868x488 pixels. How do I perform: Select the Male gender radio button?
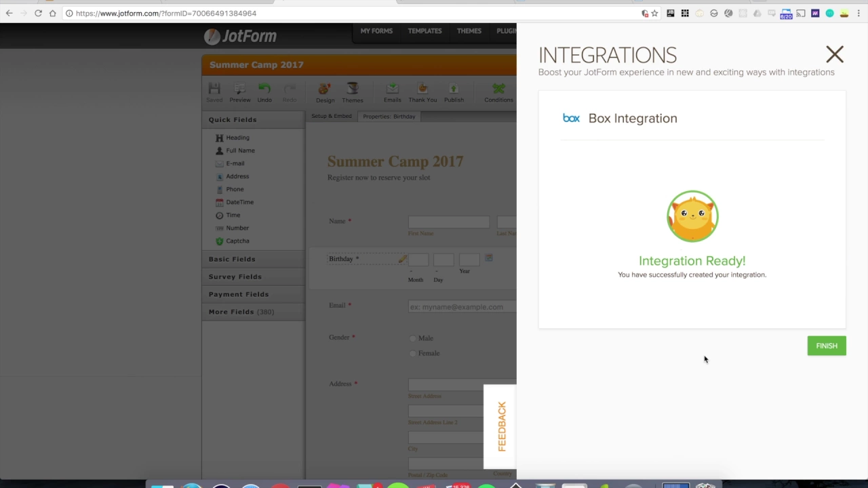(x=413, y=338)
